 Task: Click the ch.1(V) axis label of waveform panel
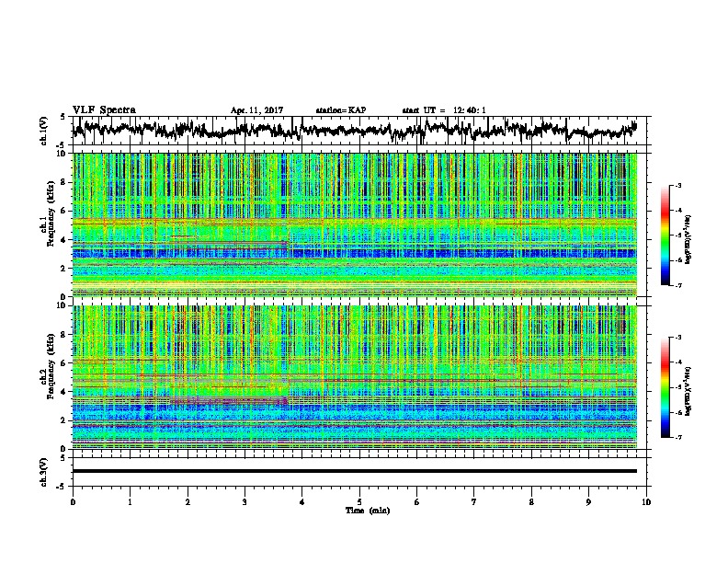(x=44, y=131)
